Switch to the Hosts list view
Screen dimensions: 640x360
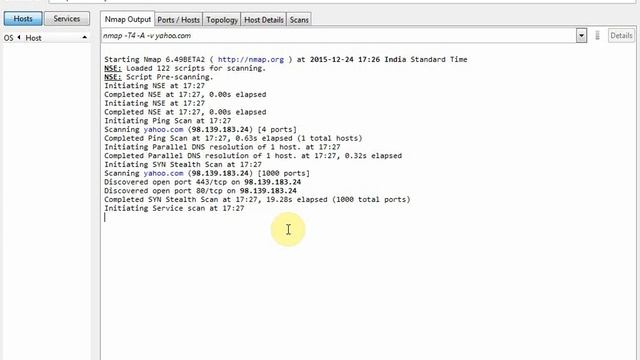(x=23, y=19)
